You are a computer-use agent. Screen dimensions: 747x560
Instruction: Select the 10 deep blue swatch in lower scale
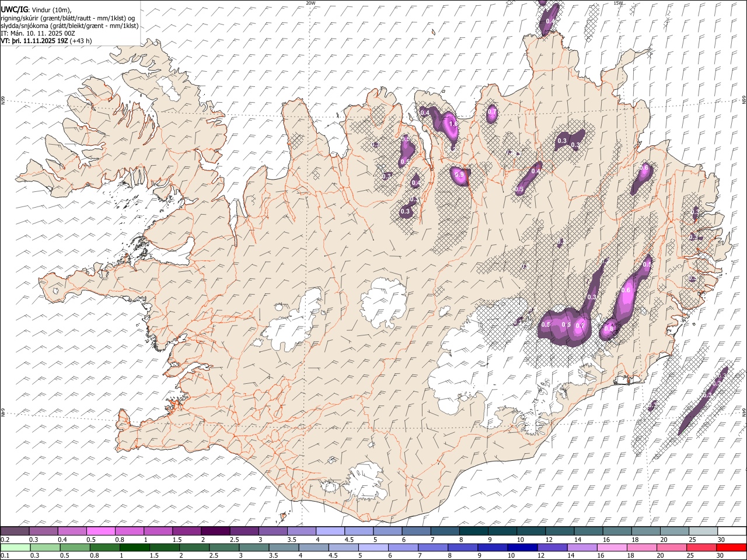click(522, 547)
